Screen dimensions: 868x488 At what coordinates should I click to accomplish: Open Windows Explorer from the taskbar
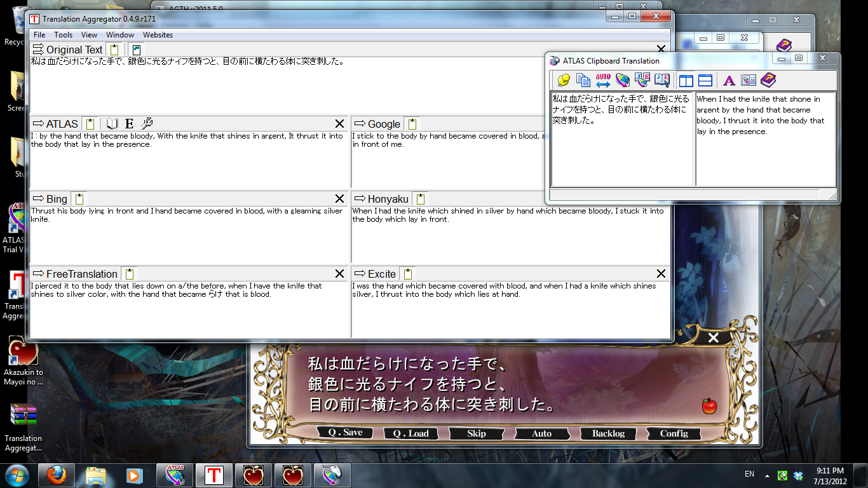click(x=96, y=475)
